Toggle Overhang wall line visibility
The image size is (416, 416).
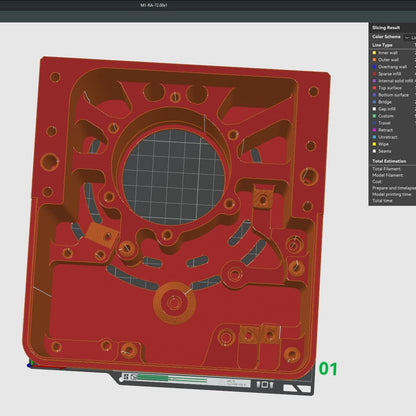tap(392, 67)
